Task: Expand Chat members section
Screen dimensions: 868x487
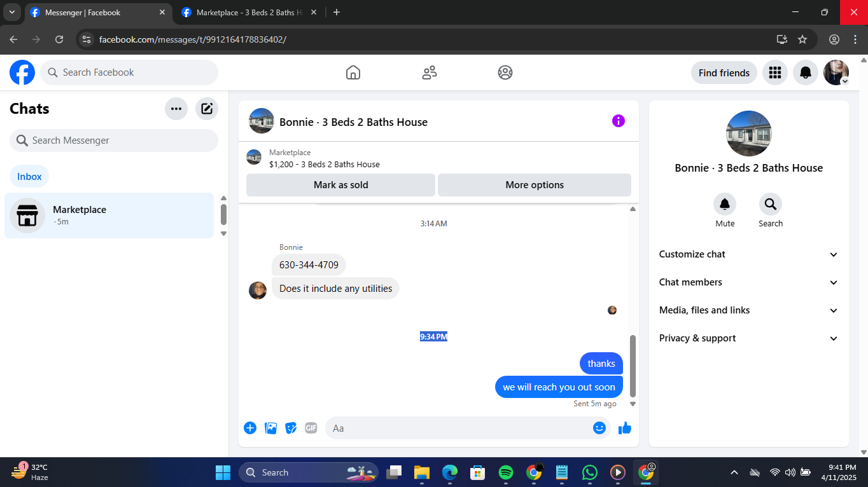Action: 749,282
